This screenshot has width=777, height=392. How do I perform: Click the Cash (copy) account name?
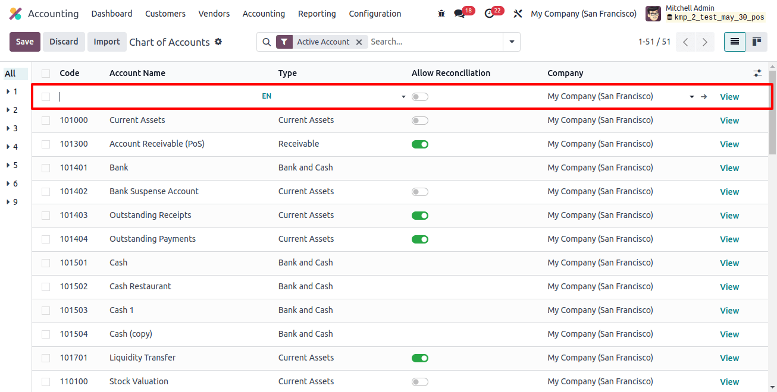click(x=131, y=334)
